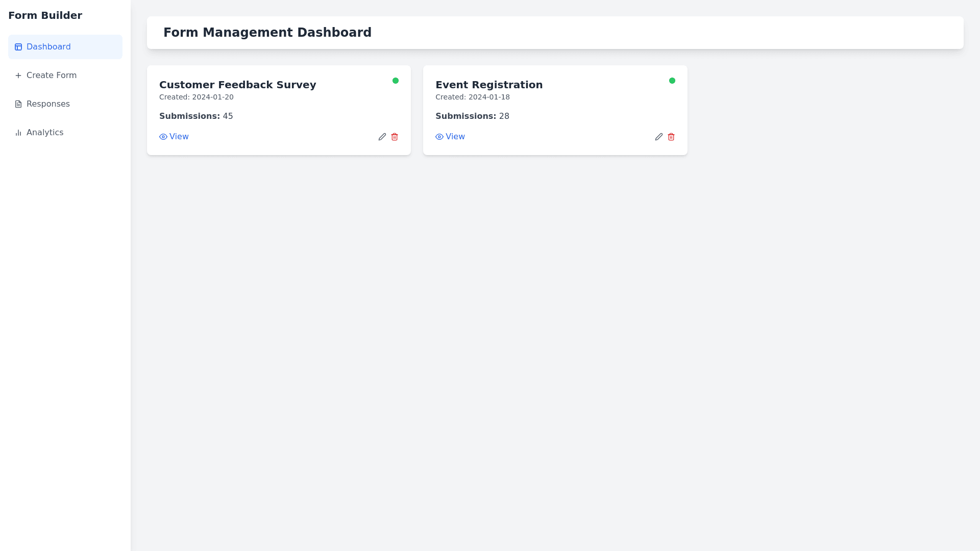The height and width of the screenshot is (551, 980).
Task: Open the Responses section
Action: coord(48,104)
